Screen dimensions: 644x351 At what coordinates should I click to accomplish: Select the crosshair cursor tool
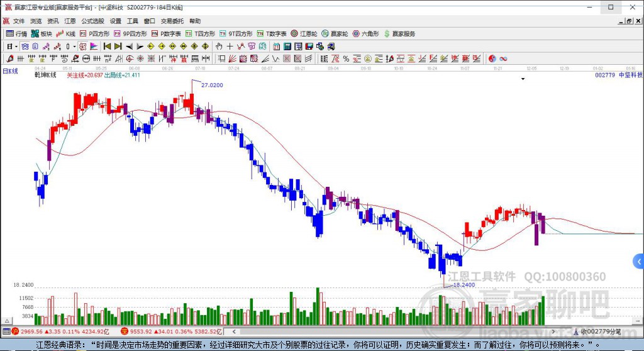coord(230,47)
